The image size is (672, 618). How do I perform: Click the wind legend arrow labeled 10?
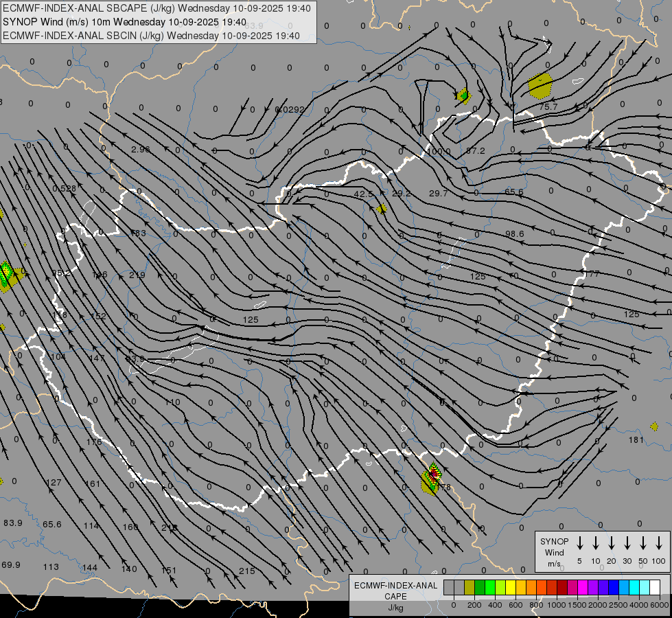(596, 543)
